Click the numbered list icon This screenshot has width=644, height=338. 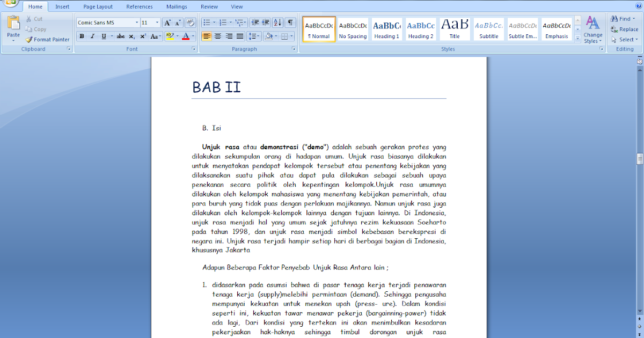point(223,23)
